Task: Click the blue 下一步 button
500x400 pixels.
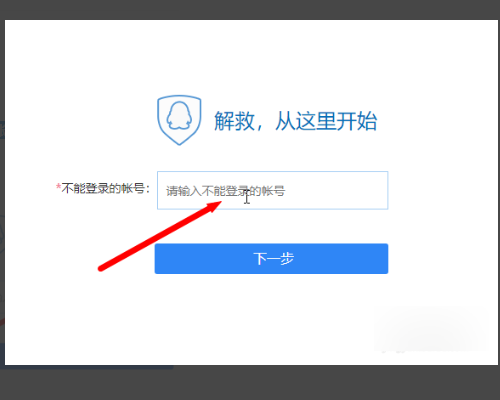Action: [x=271, y=259]
